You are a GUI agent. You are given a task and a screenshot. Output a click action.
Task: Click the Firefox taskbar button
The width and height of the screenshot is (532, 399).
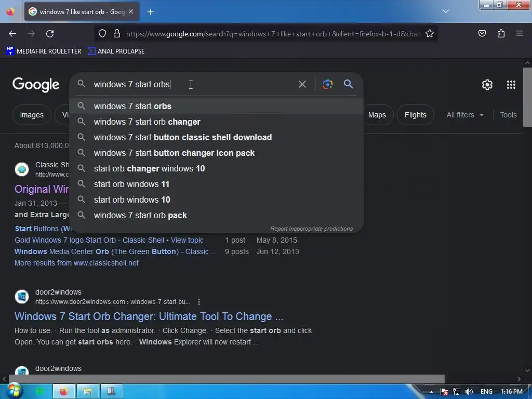(64, 392)
